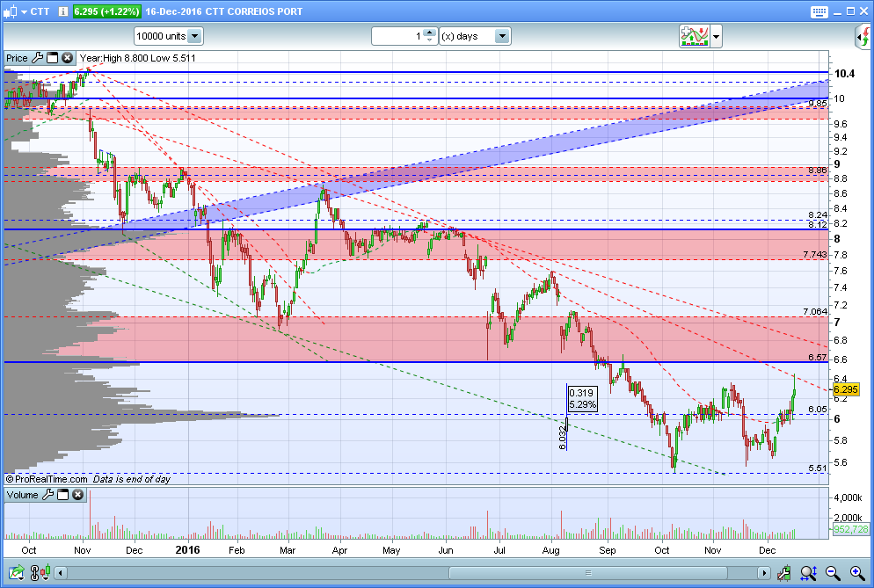
Task: Maximize the Price panel window icon
Action: (53, 58)
